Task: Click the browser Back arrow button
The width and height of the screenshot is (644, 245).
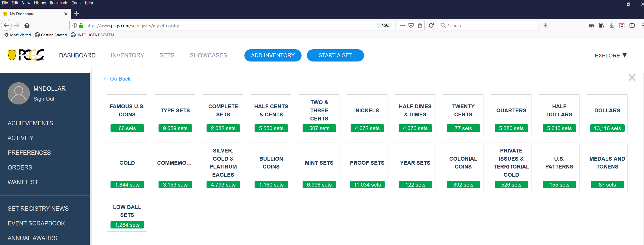Action: tap(6, 25)
